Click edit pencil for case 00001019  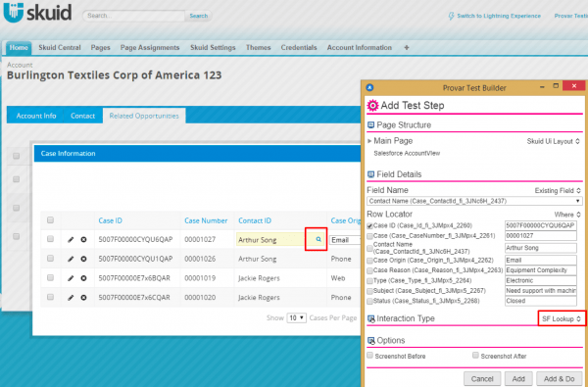click(71, 278)
